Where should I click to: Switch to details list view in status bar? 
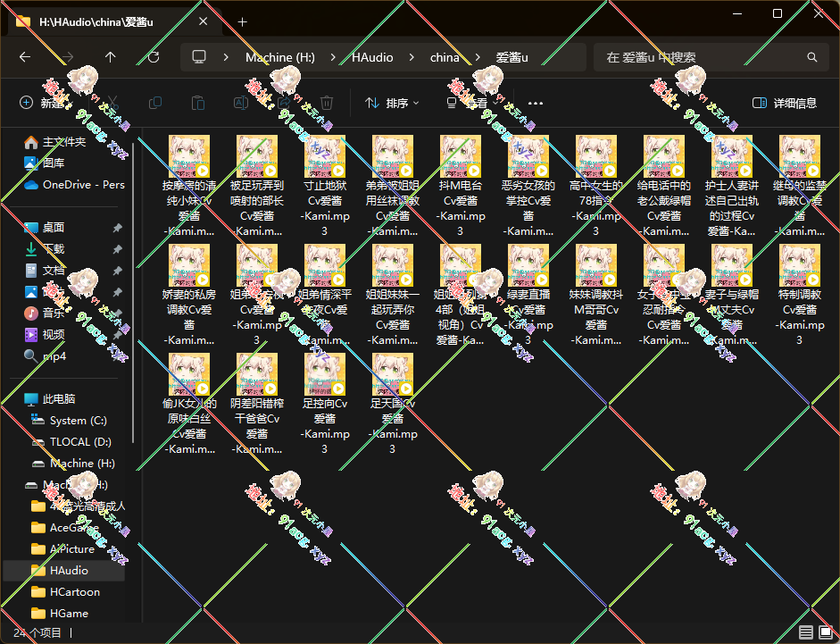806,632
